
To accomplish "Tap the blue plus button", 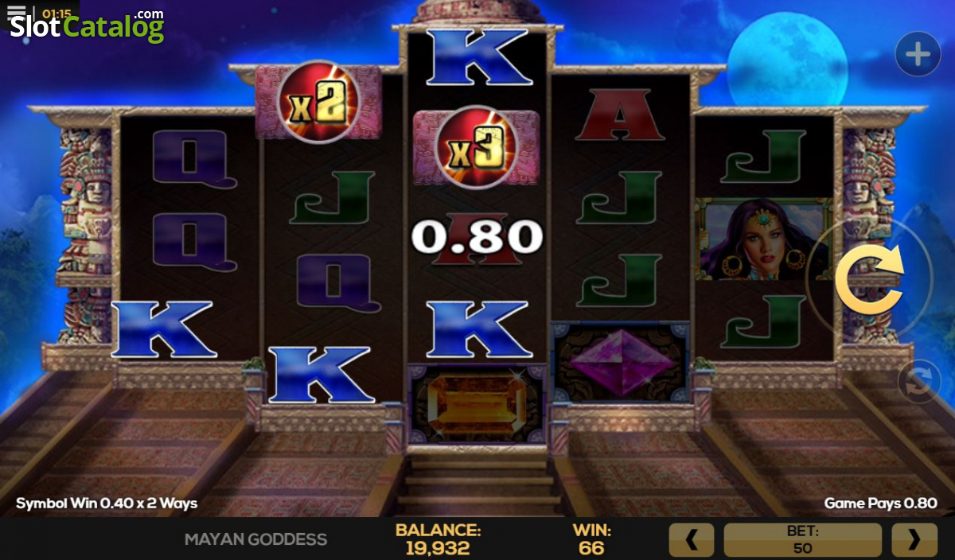I will (918, 54).
